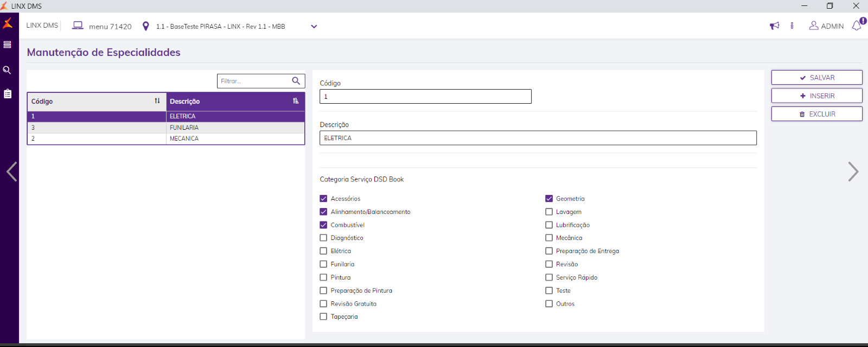Uncheck the Acessórios checkbox
868x347 pixels.
[324, 199]
